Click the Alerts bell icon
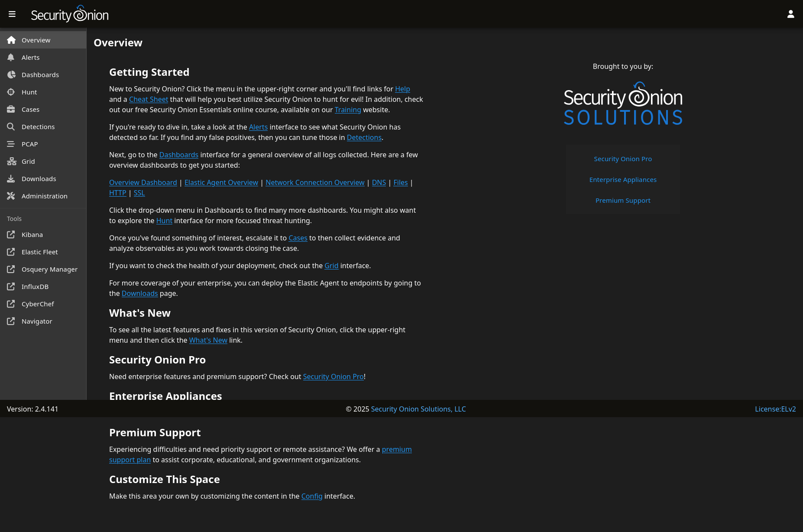The width and height of the screenshot is (803, 532). [11, 57]
